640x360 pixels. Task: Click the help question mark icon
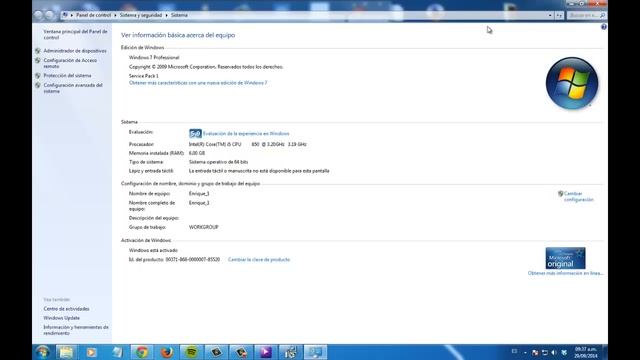(x=604, y=27)
